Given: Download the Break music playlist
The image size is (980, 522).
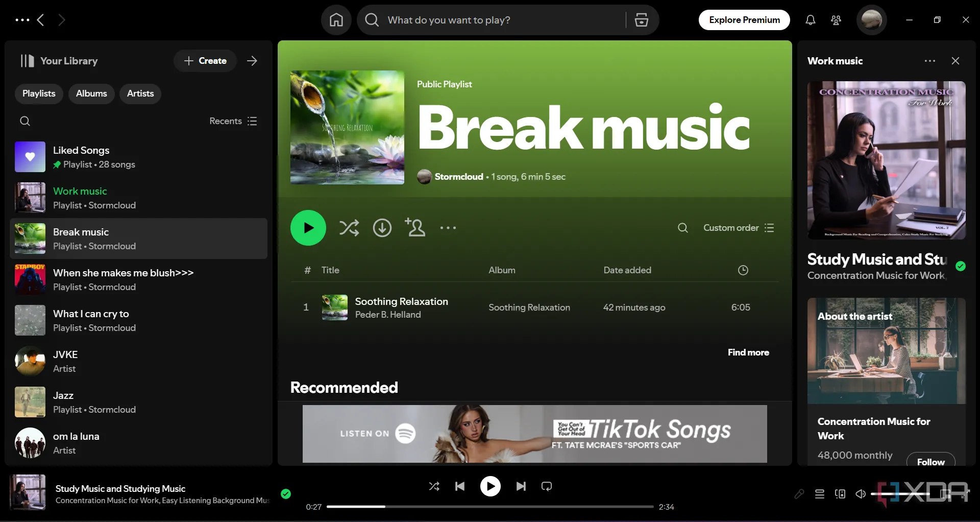Looking at the screenshot, I should coord(382,228).
